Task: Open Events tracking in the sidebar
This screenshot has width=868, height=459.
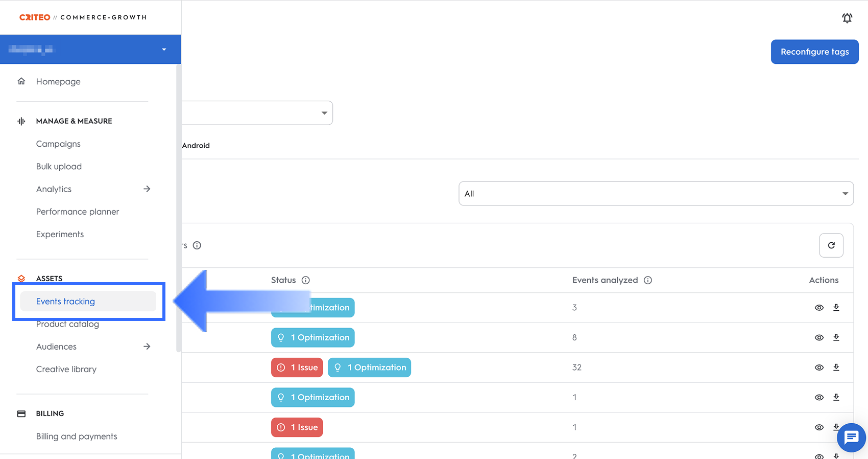Action: click(x=66, y=302)
